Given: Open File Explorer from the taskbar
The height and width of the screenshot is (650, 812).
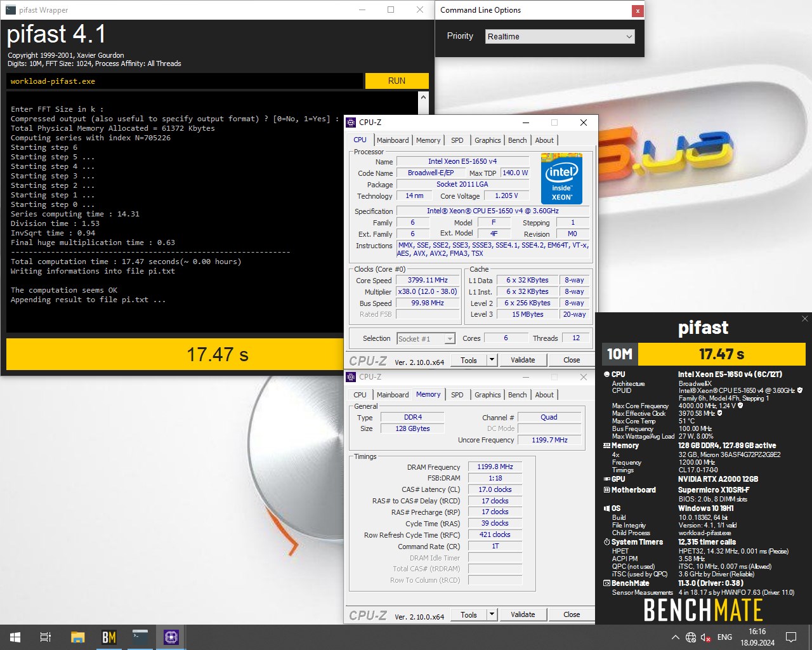Looking at the screenshot, I should point(77,637).
